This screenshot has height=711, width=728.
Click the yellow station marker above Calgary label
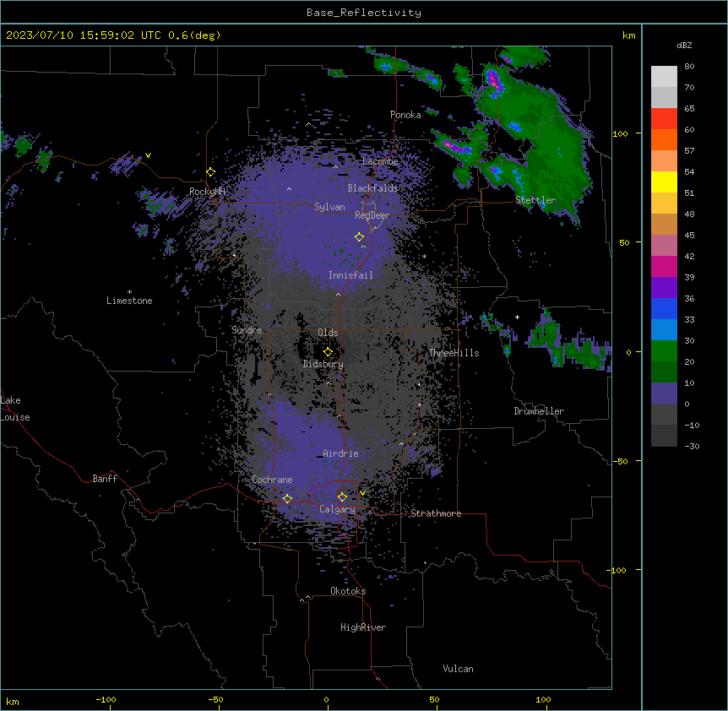[342, 497]
